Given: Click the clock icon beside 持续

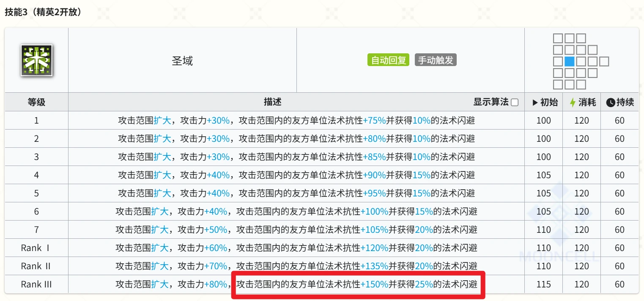Looking at the screenshot, I should [x=610, y=102].
